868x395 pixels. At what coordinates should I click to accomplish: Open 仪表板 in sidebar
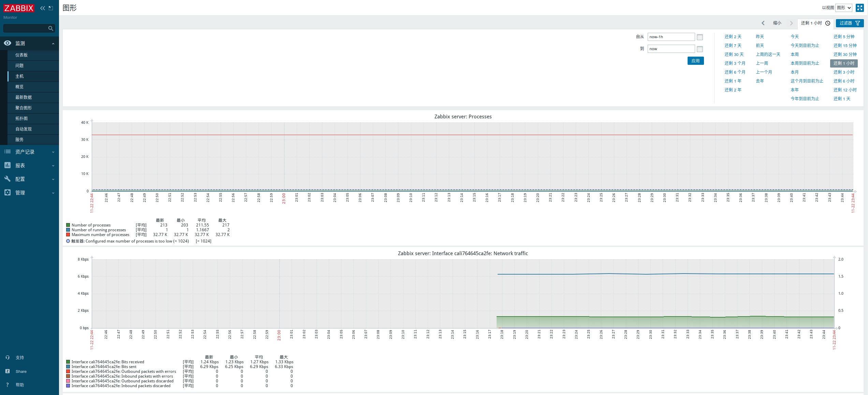33,55
